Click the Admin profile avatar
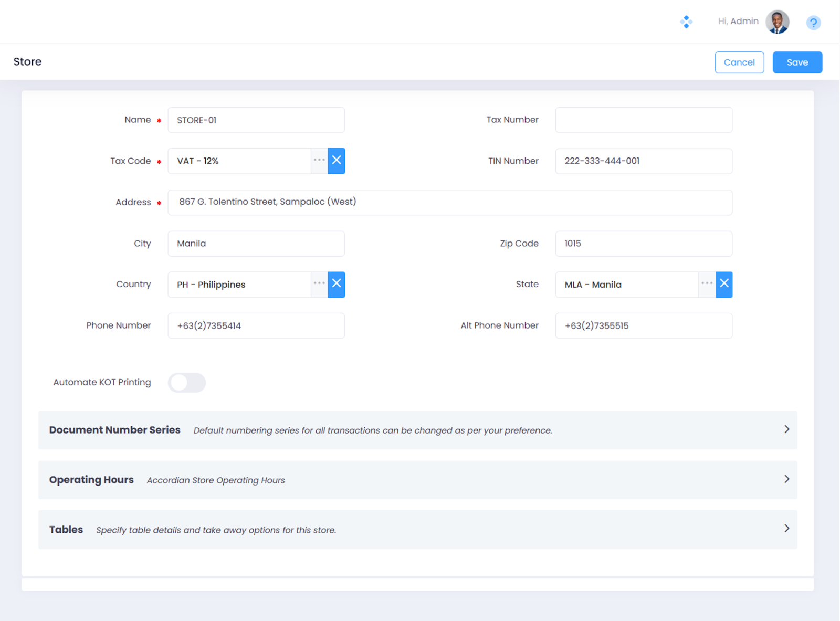 [x=777, y=22]
